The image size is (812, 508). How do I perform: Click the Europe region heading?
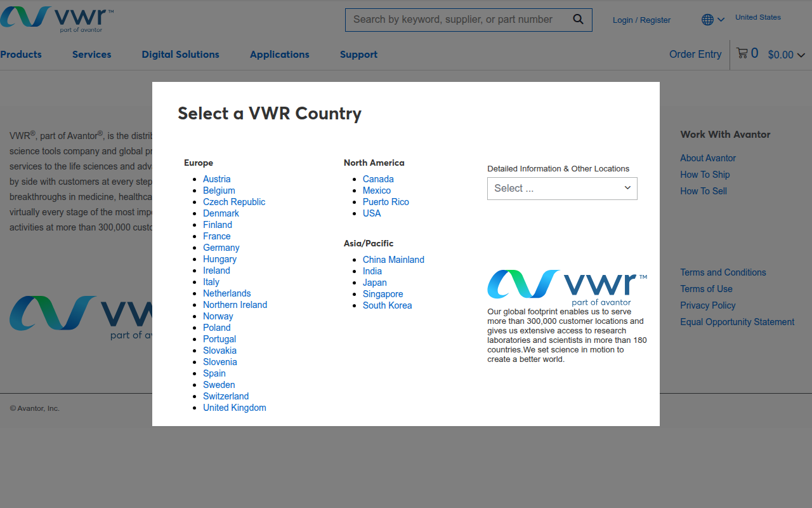199,163
